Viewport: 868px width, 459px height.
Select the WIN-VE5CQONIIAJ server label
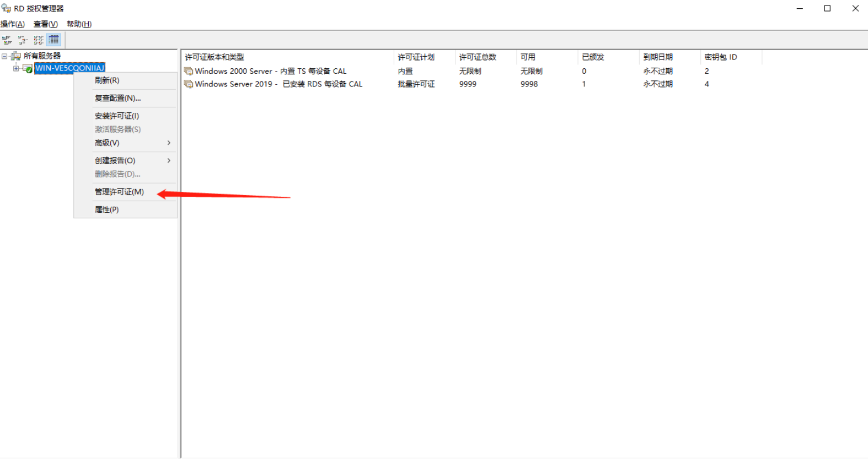pos(69,68)
